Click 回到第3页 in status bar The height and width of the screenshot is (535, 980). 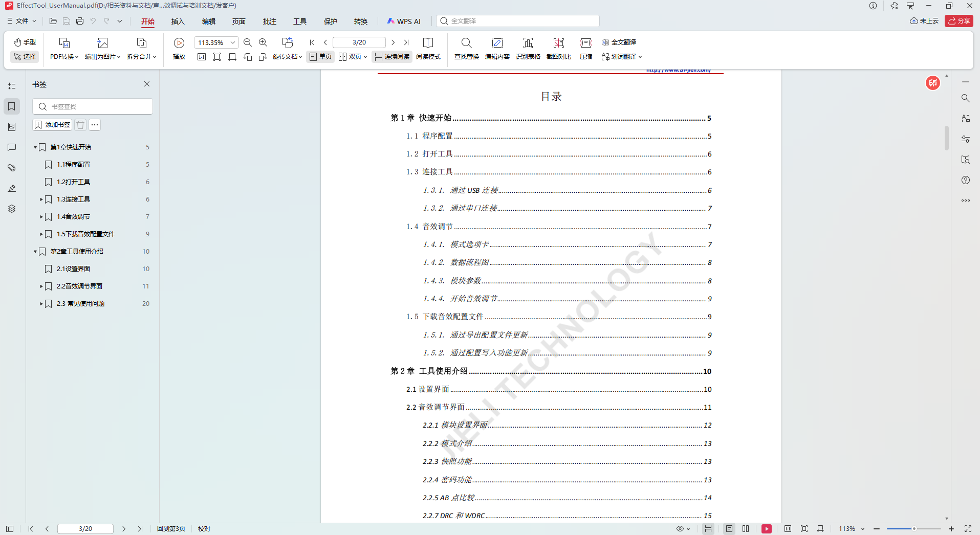pos(171,529)
